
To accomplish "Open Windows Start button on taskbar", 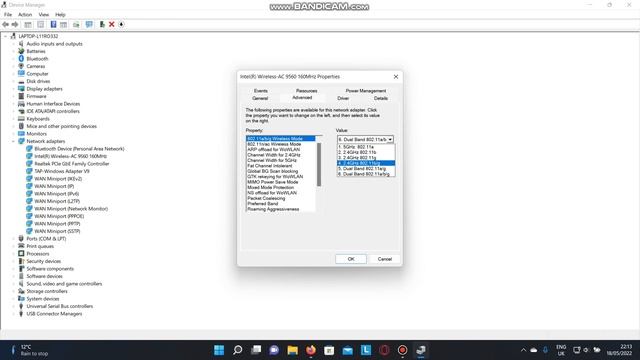I will [219, 350].
